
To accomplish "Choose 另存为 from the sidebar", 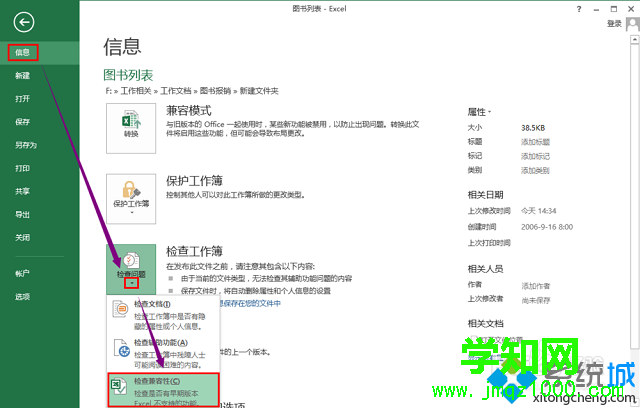I will click(26, 145).
